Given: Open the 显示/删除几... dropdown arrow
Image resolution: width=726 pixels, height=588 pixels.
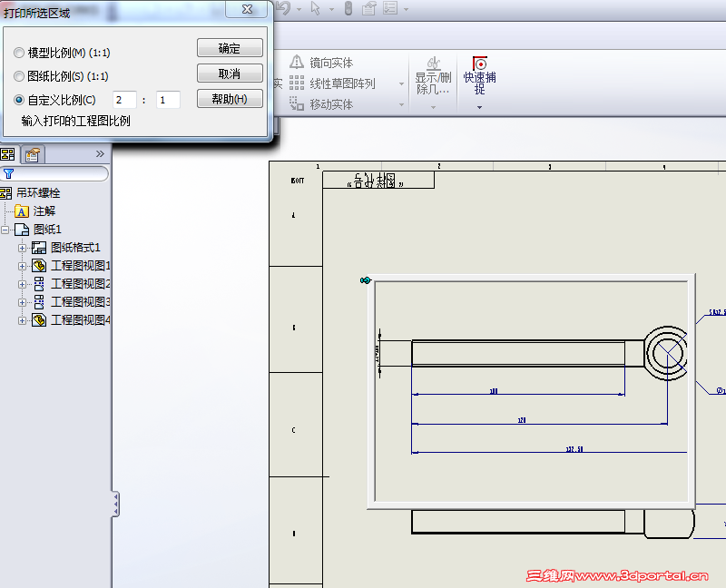Looking at the screenshot, I should point(434,107).
